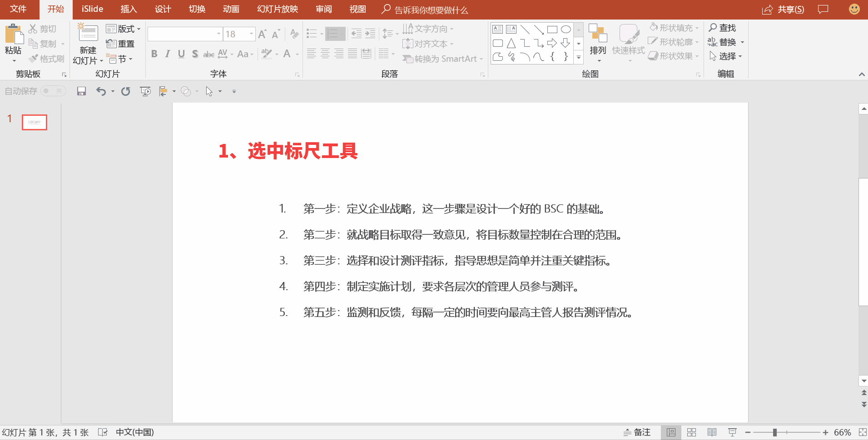
Task: Click the New Slide icon
Action: tap(88, 34)
